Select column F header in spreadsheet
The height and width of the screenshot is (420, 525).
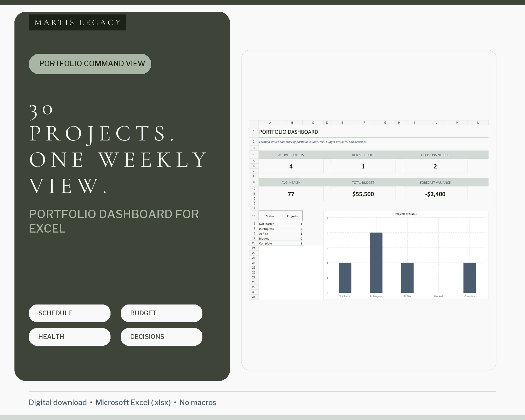[364, 122]
